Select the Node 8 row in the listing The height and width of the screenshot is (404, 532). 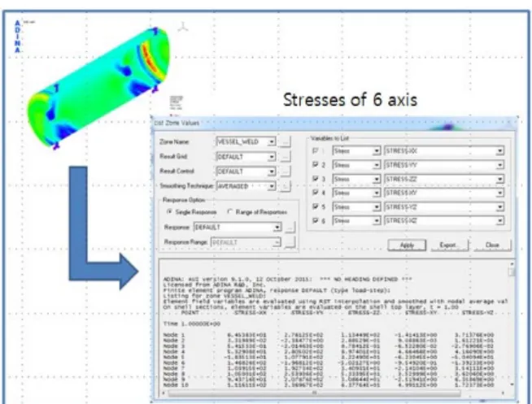(329, 374)
